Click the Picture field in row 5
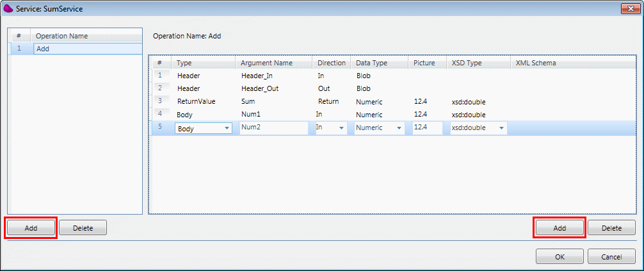 coord(427,128)
